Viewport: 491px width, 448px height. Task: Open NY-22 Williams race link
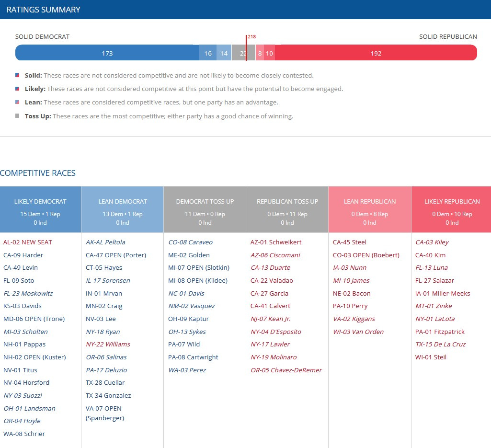click(x=108, y=344)
